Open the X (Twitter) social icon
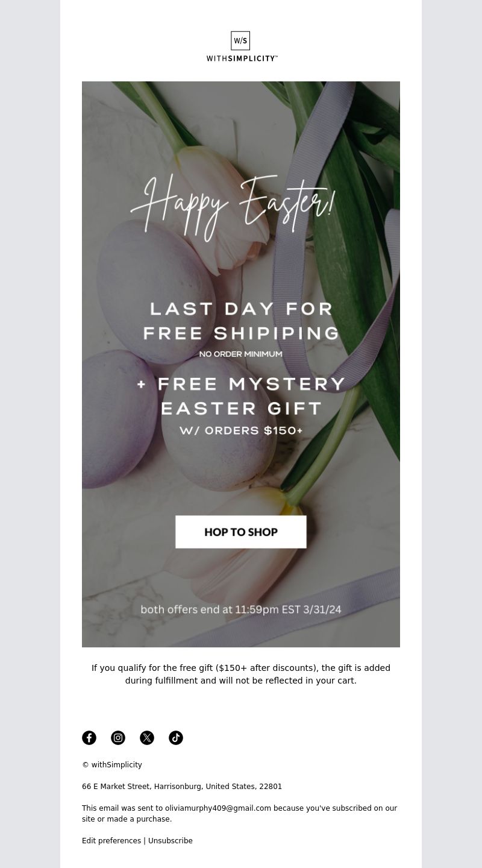The width and height of the screenshot is (482, 868). (147, 738)
